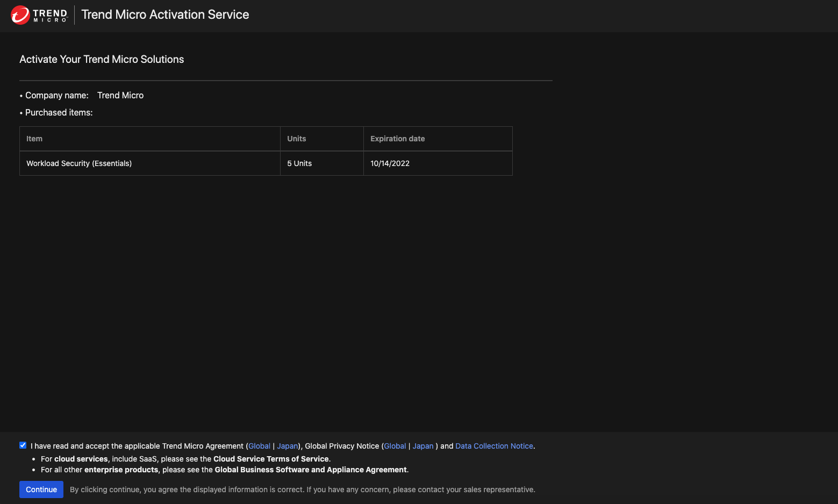Open the Japan Trend Micro Agreement link
This screenshot has width=838, height=504.
point(287,446)
